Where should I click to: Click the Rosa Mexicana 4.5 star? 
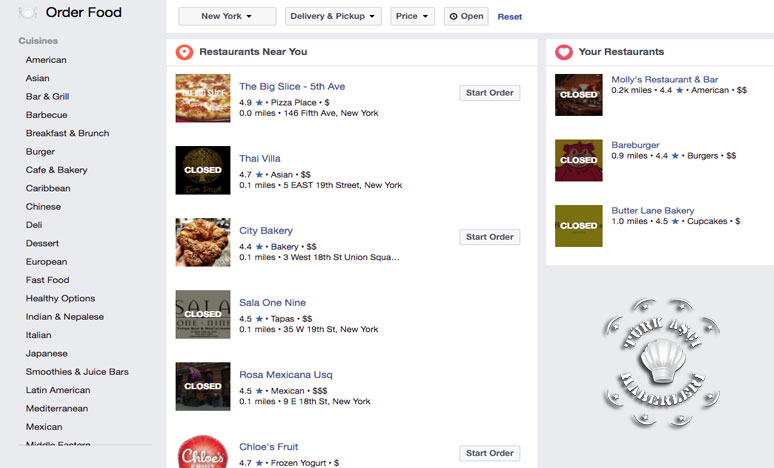click(259, 391)
